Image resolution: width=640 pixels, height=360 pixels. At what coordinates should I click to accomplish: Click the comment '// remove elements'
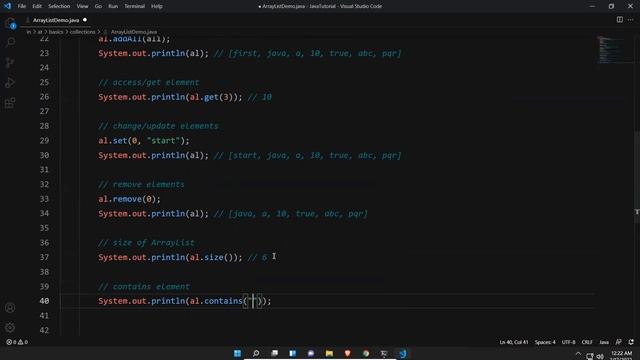point(141,184)
